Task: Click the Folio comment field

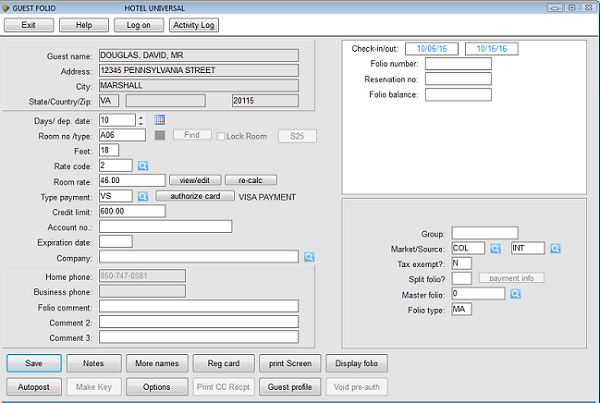Action: pyautogui.click(x=199, y=306)
